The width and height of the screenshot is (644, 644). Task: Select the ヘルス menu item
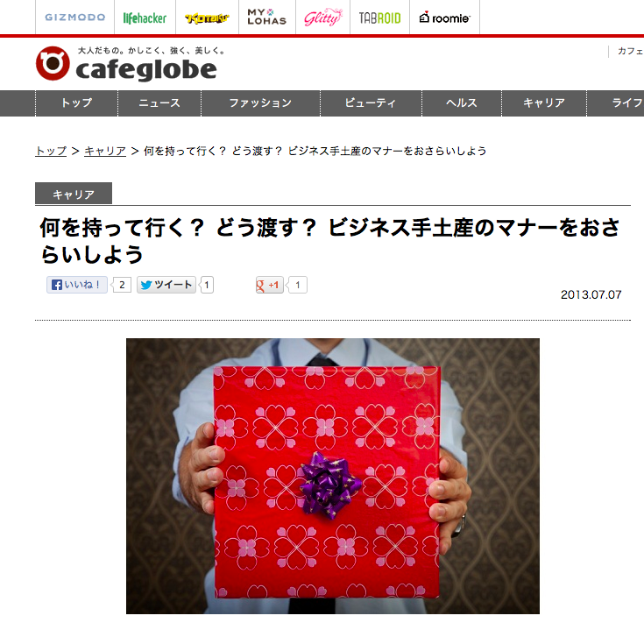[x=462, y=103]
